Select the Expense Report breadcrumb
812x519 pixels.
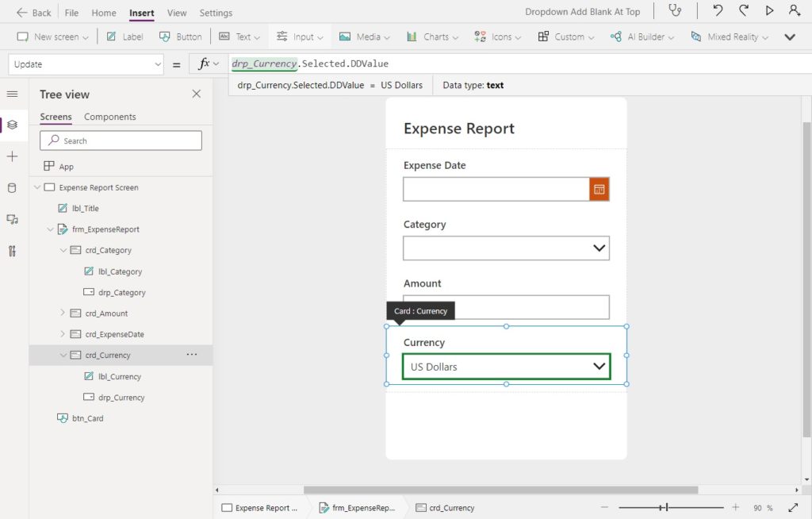coord(260,508)
